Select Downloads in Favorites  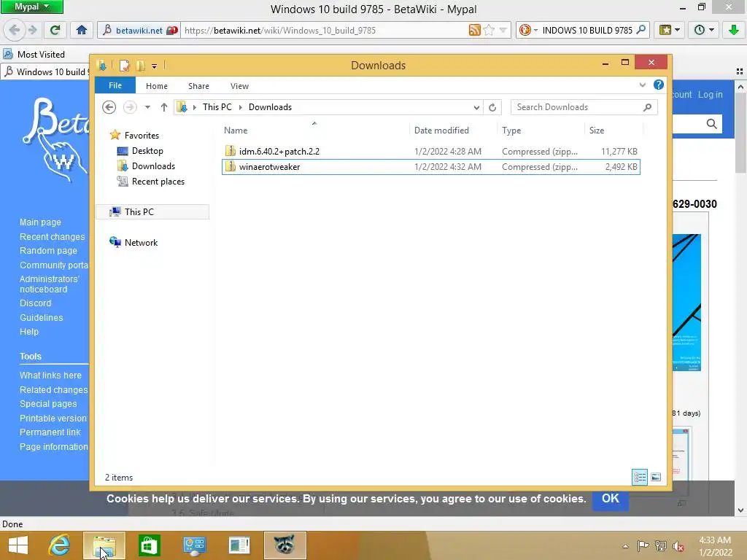click(153, 166)
